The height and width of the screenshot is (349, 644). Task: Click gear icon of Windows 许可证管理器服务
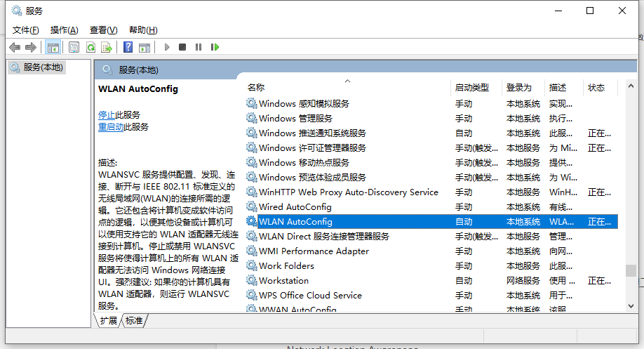(251, 147)
